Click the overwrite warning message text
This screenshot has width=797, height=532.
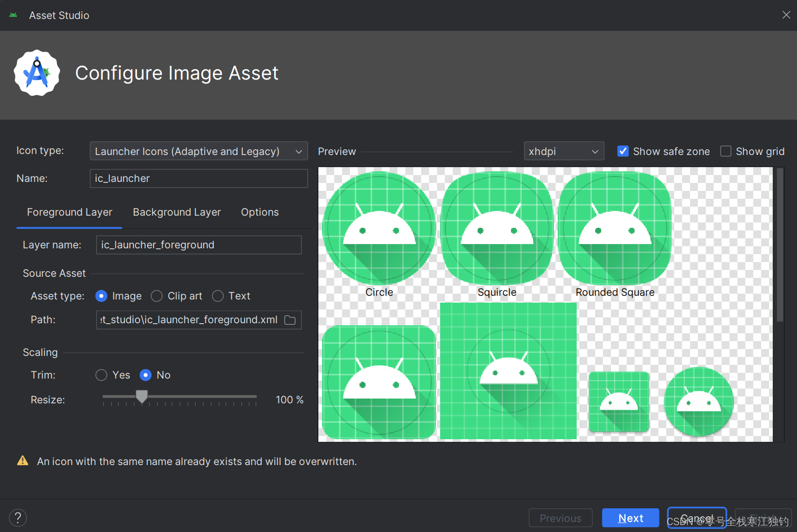point(197,461)
